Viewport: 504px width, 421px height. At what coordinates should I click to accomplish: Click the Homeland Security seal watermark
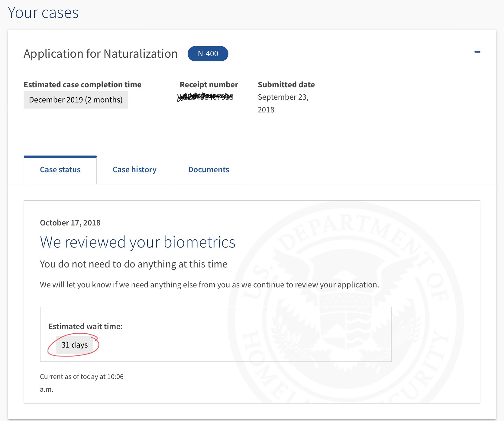[x=346, y=302]
